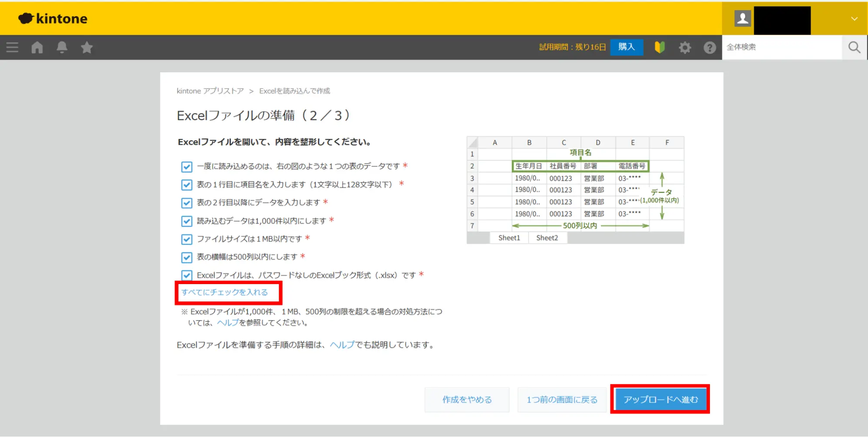Viewport: 868px width, 437px height.
Task: Open notifications bell icon
Action: tap(62, 47)
